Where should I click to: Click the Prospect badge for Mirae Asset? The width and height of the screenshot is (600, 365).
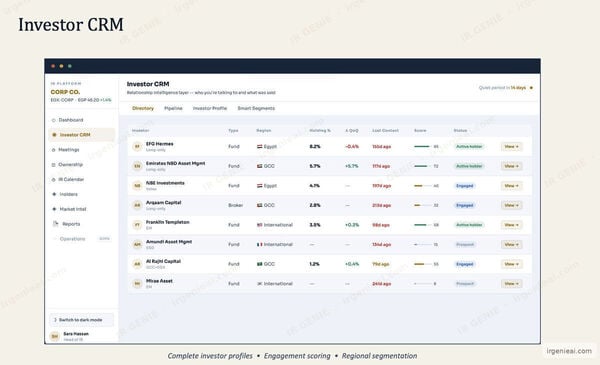[465, 284]
